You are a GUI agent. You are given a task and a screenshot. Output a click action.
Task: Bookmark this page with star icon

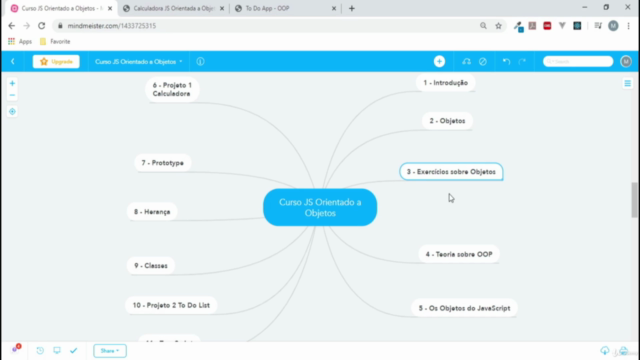498,26
